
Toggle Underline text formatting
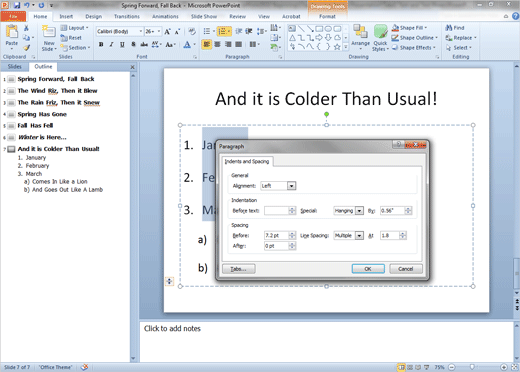122,44
